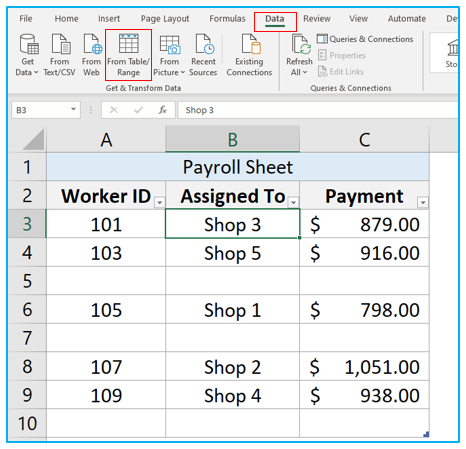This screenshot has width=466, height=449.
Task: Open the Worker ID filter dropdown
Action: [160, 202]
